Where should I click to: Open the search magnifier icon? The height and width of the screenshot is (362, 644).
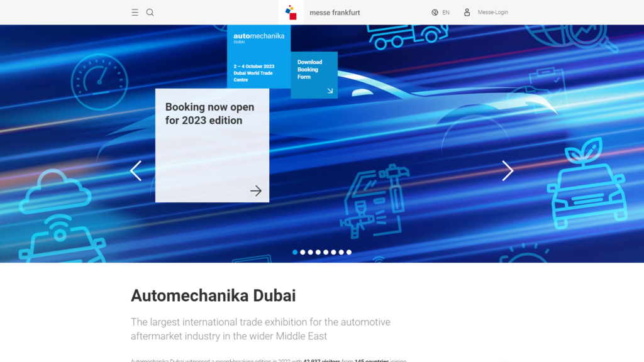pyautogui.click(x=150, y=13)
